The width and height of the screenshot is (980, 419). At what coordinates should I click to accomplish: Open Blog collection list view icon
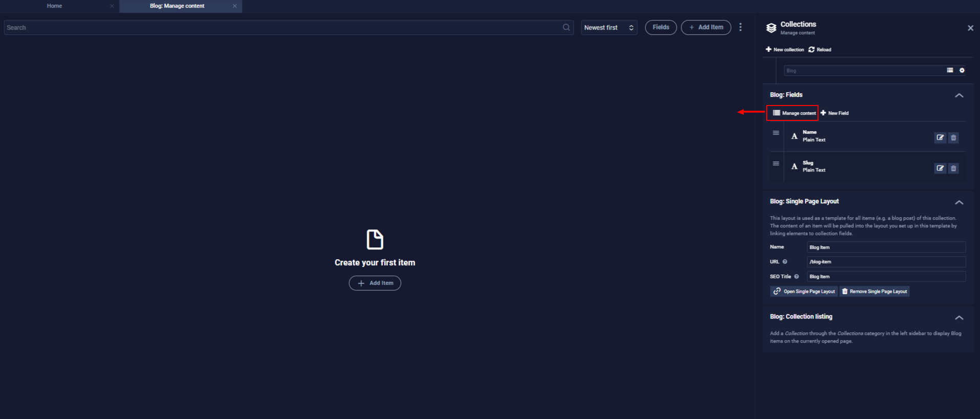(x=950, y=70)
